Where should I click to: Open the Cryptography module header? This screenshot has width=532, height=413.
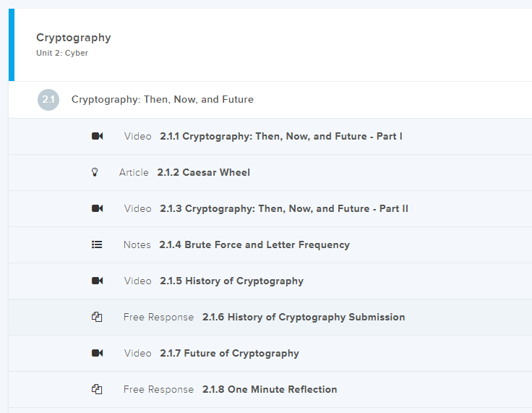pos(74,38)
